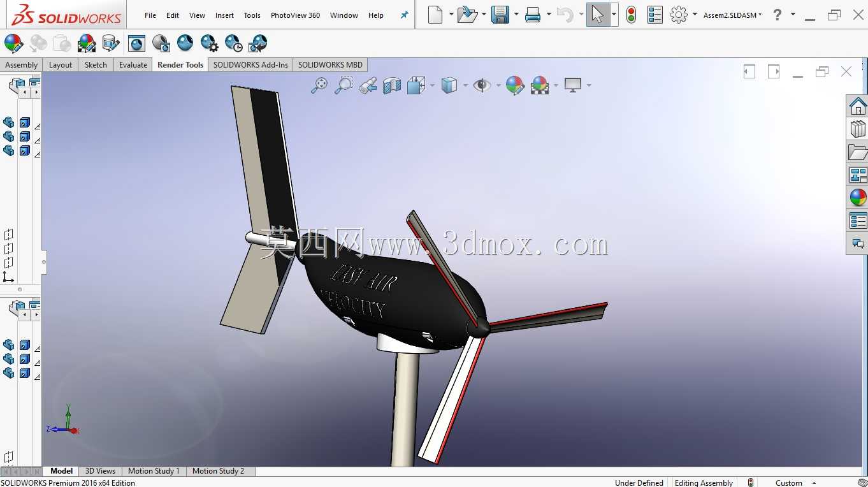The height and width of the screenshot is (487, 868).
Task: Open the File Properties list icon
Action: [x=655, y=15]
